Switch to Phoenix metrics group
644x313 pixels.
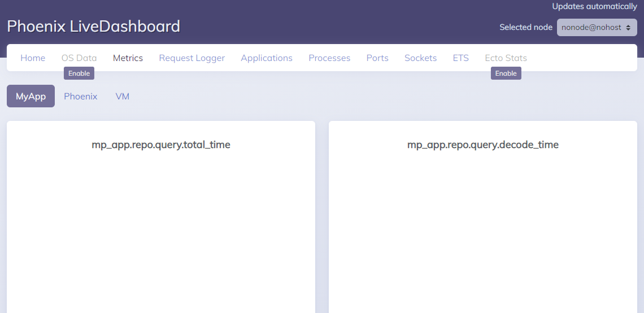coord(80,96)
